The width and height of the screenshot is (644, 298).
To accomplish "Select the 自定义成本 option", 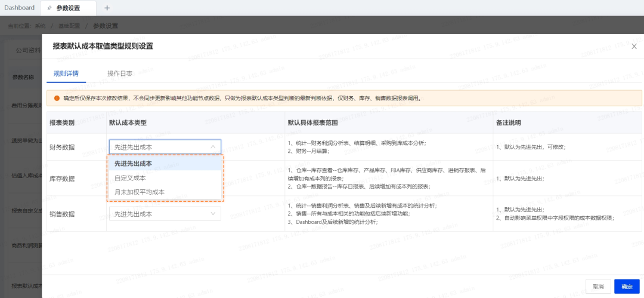I will (x=130, y=178).
